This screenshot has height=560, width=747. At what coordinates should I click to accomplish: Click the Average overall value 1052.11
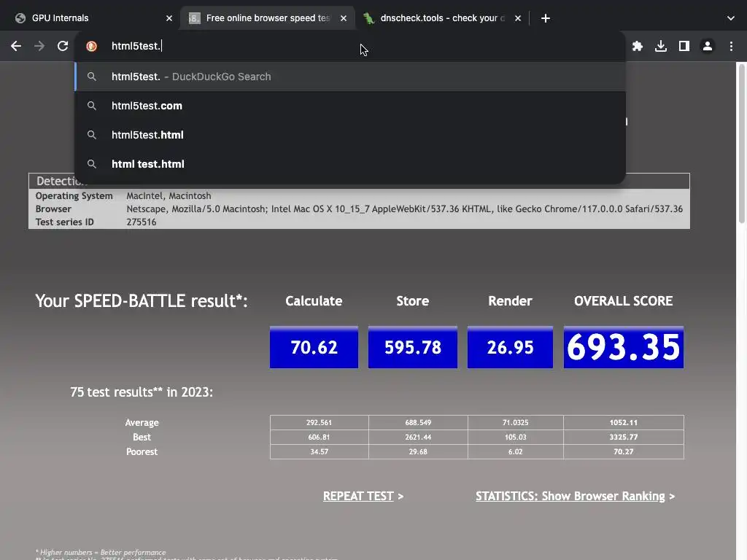[x=624, y=422]
